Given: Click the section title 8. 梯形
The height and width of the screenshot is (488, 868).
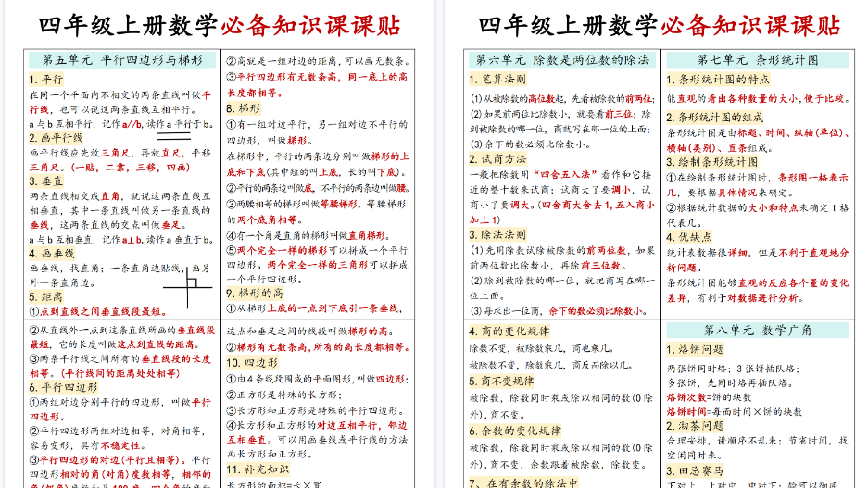Looking at the screenshot, I should tap(243, 108).
